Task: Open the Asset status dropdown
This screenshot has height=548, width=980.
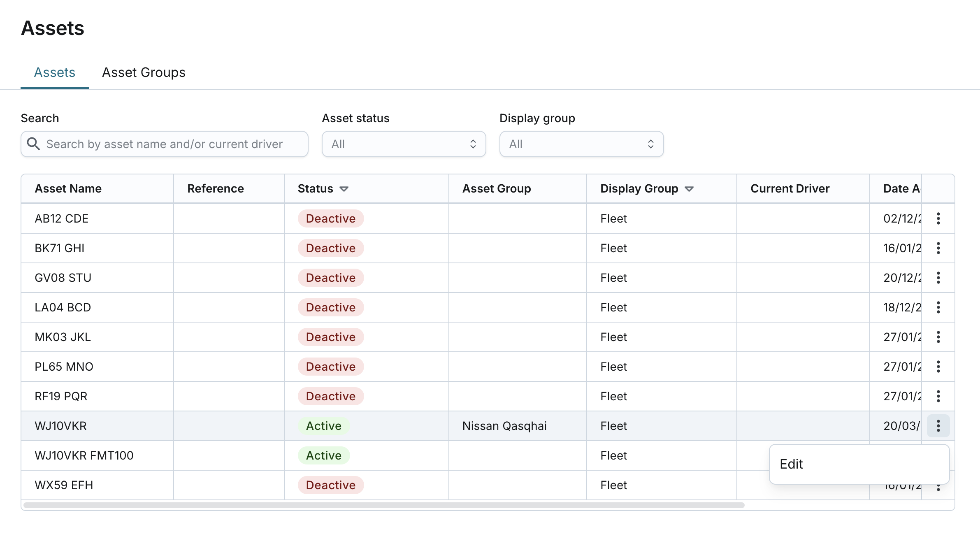Action: click(x=403, y=144)
